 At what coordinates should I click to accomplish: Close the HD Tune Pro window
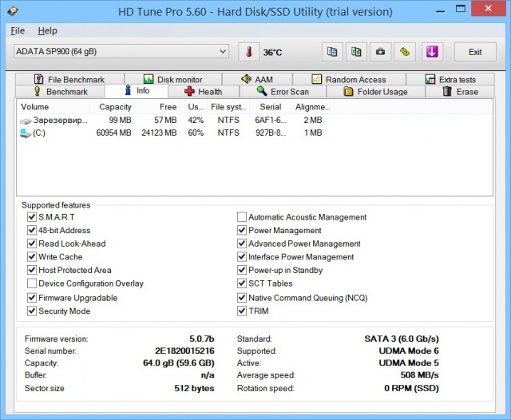point(488,9)
